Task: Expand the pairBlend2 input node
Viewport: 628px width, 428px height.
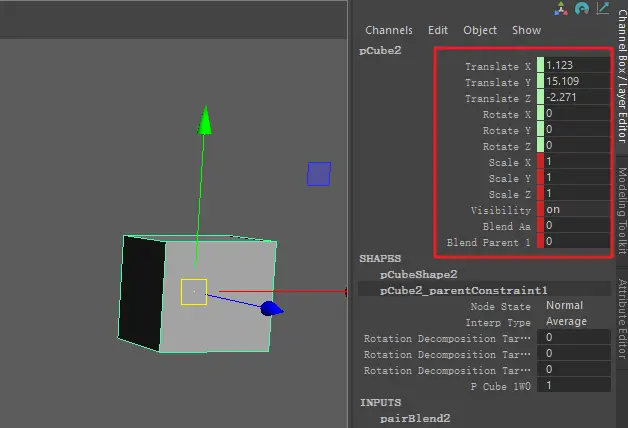Action: (416, 419)
